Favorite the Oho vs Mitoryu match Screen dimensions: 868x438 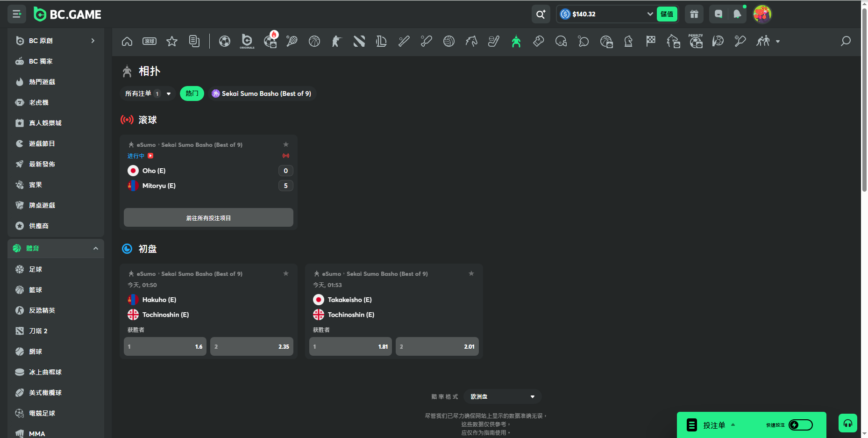(x=286, y=144)
